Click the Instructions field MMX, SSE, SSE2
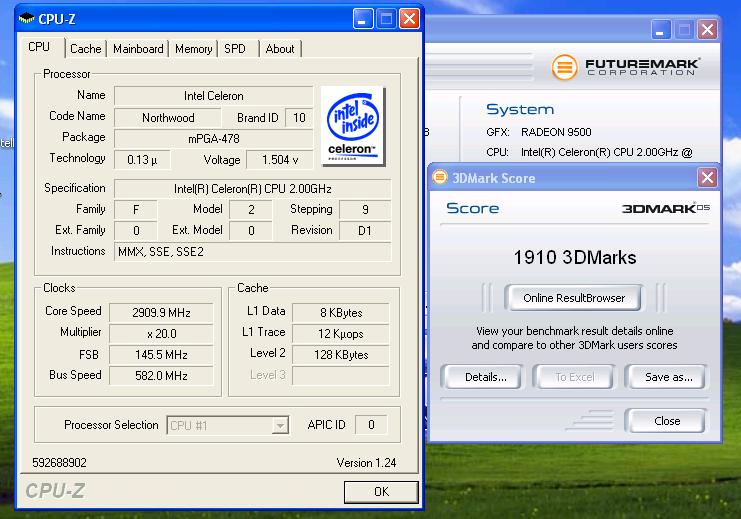741x519 pixels. point(253,251)
